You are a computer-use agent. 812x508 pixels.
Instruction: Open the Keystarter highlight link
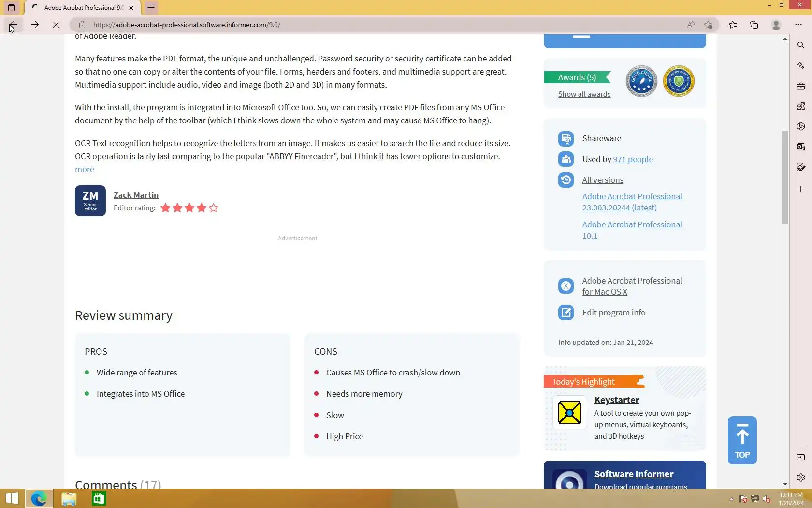[617, 400]
